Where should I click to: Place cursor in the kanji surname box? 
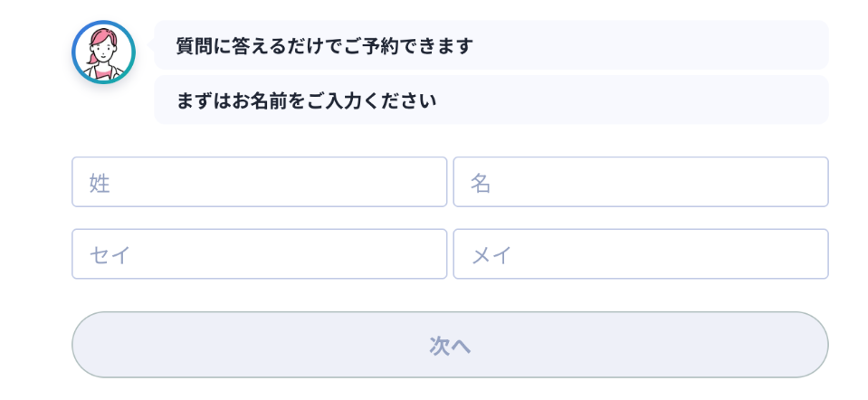coord(259,182)
